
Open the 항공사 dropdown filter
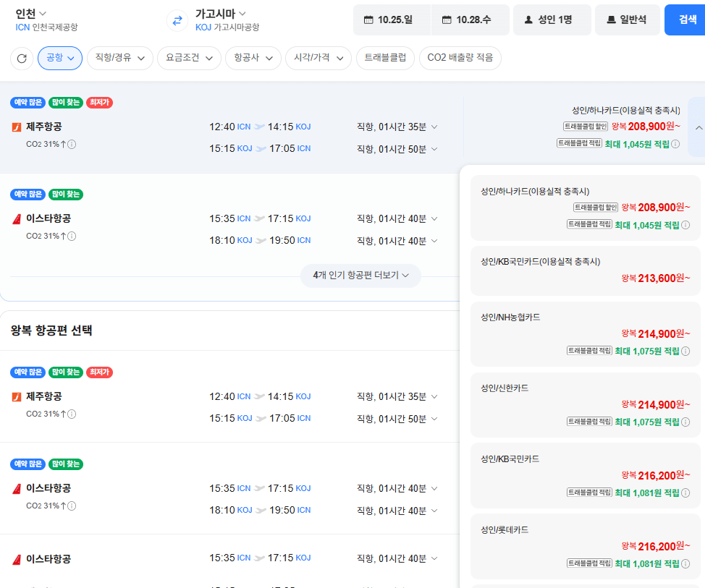tap(253, 58)
